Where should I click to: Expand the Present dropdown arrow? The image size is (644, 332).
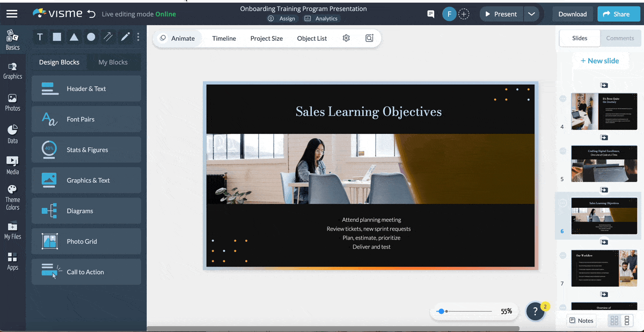[x=531, y=14]
